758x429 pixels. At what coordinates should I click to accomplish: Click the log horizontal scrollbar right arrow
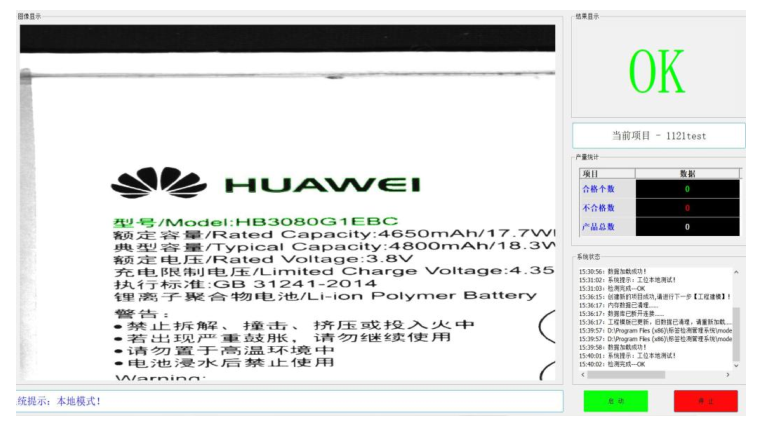point(728,375)
